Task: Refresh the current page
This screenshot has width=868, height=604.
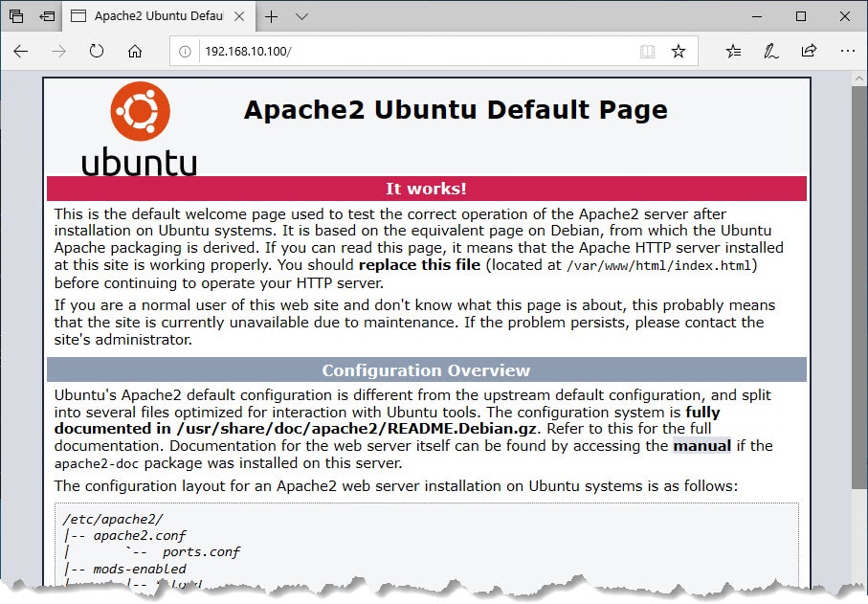Action: pyautogui.click(x=97, y=51)
